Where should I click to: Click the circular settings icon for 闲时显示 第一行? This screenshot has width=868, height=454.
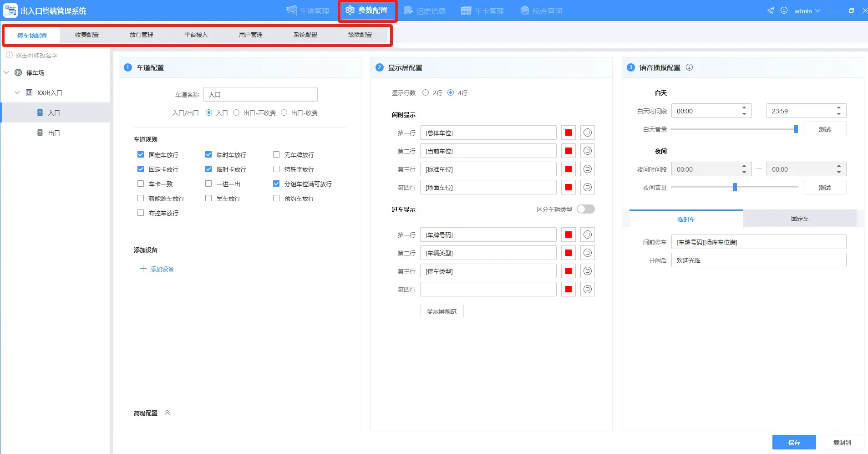pos(588,133)
